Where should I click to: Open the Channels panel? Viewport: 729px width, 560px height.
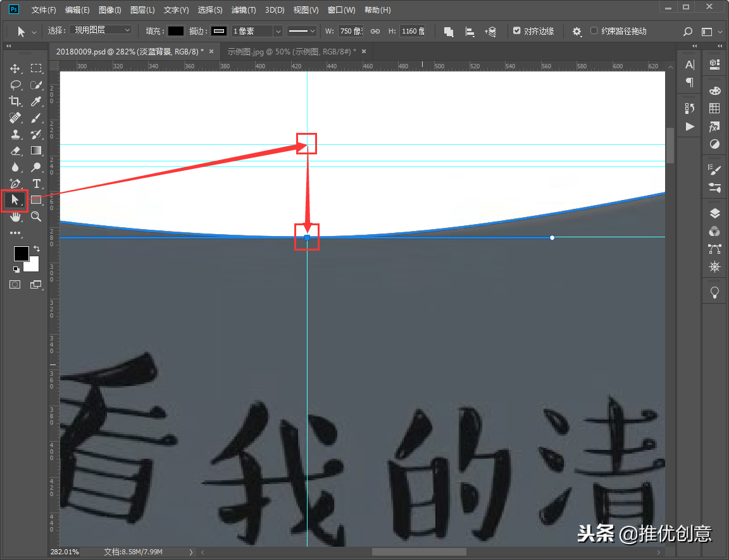714,231
